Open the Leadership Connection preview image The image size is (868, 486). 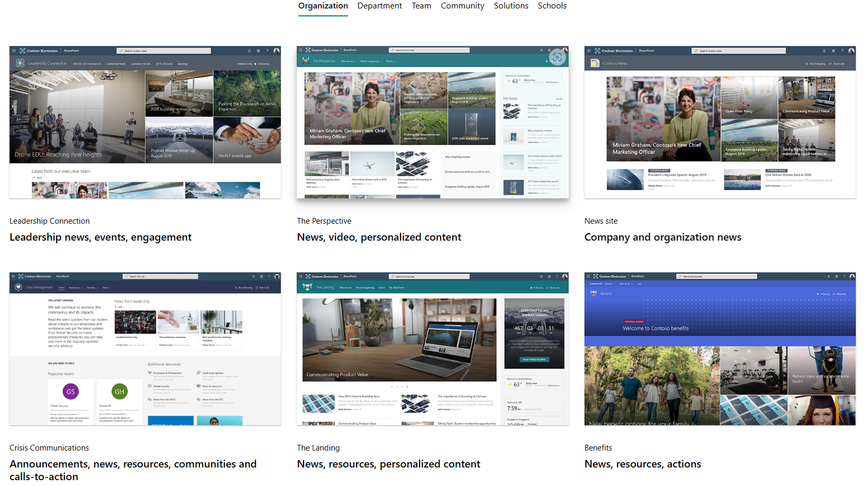pos(145,122)
